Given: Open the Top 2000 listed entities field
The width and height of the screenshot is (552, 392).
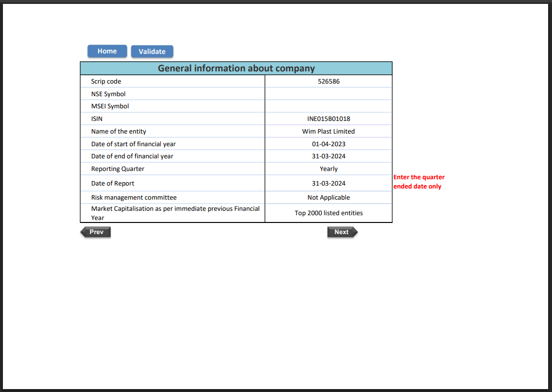Looking at the screenshot, I should (328, 213).
